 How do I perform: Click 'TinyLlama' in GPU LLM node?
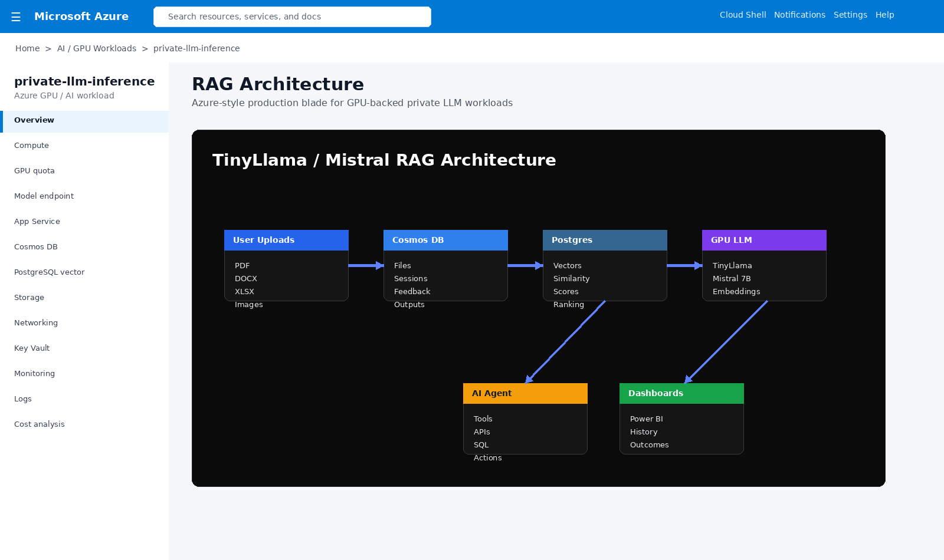(x=732, y=266)
